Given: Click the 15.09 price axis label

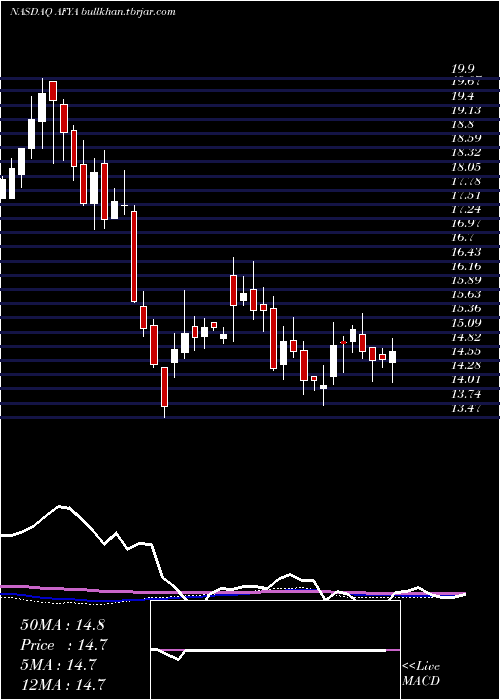Looking at the screenshot, I should pyautogui.click(x=466, y=323).
